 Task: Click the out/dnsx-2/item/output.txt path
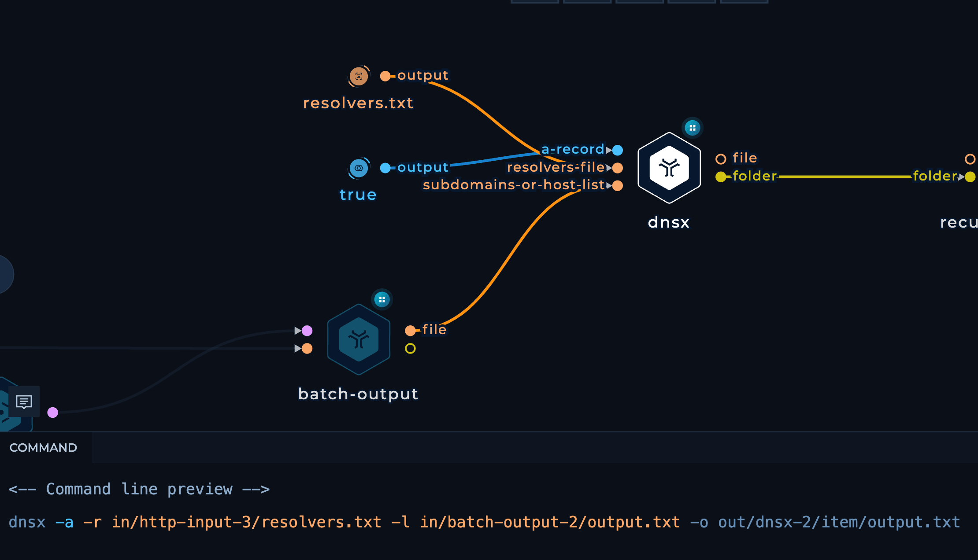[x=839, y=522]
